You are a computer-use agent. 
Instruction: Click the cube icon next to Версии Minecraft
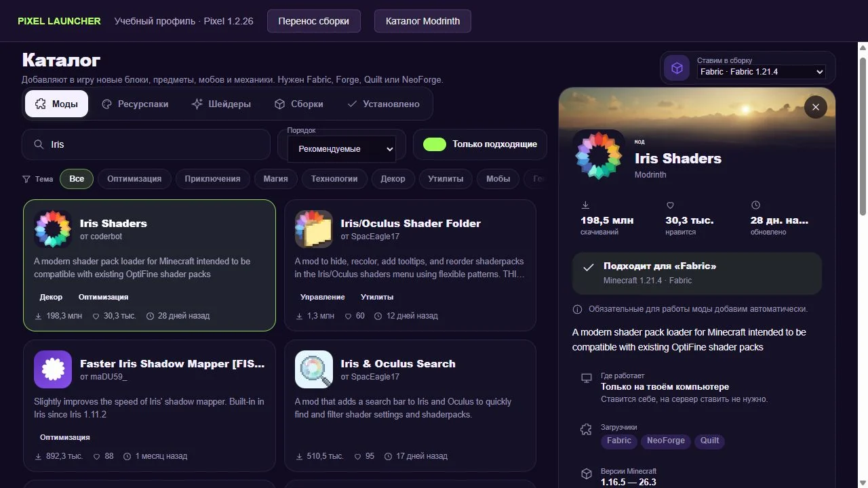pos(587,474)
